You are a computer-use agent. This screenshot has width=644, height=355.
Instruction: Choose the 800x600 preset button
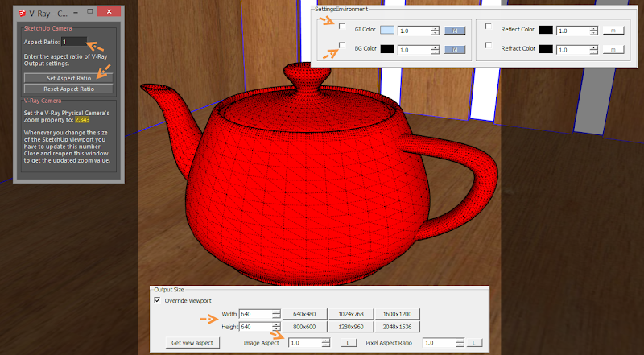(304, 327)
